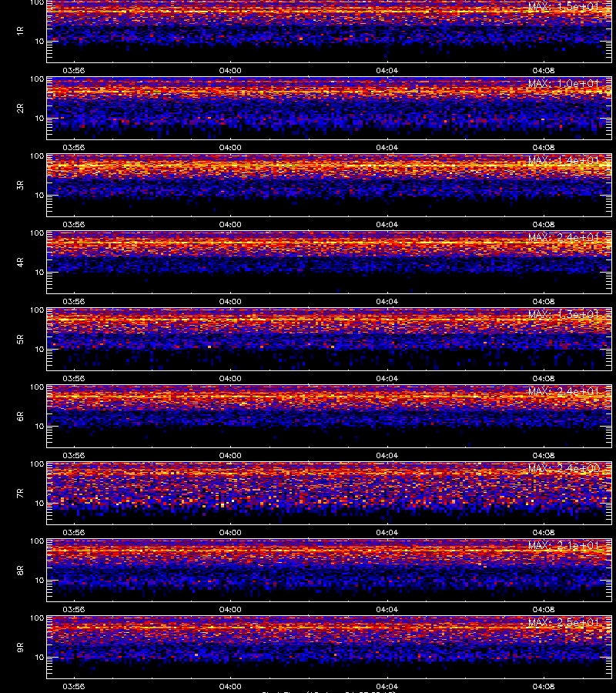The width and height of the screenshot is (616, 693).
Task: Click the 04:08 time label under panel 9R
Action: click(x=543, y=686)
